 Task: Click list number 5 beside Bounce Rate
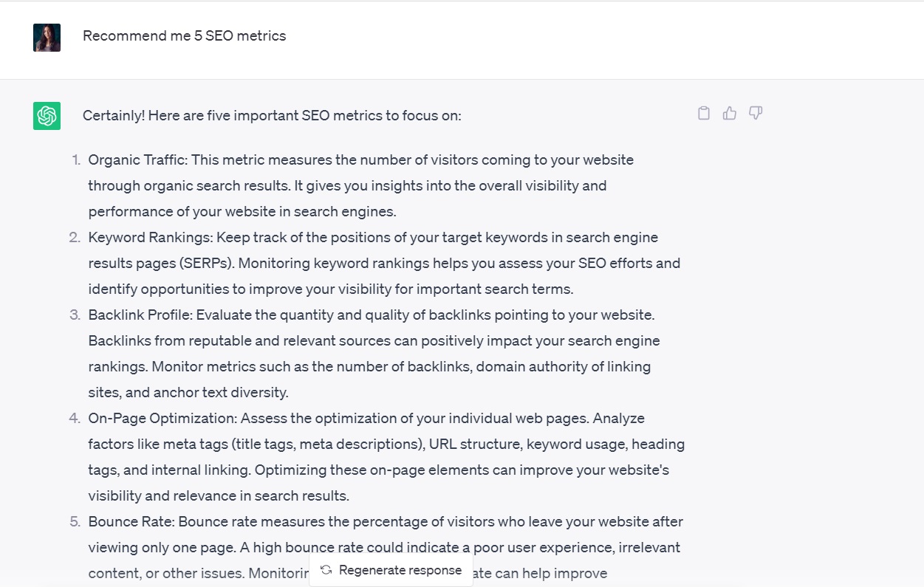coord(75,521)
